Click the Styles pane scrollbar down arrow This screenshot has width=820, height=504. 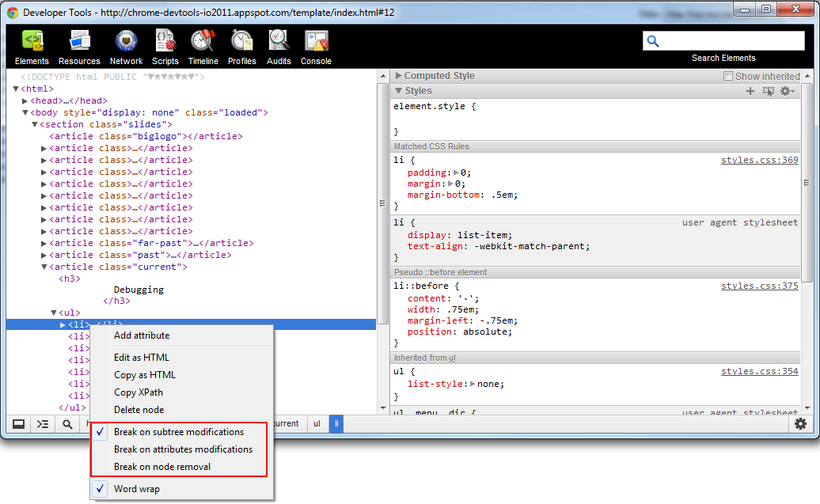[x=808, y=407]
